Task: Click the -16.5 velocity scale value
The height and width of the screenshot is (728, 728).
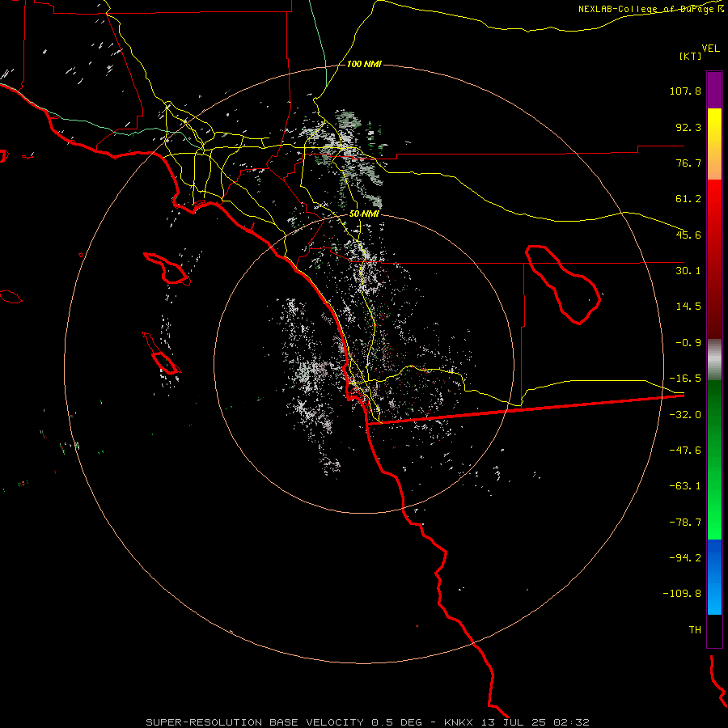Action: click(x=685, y=379)
